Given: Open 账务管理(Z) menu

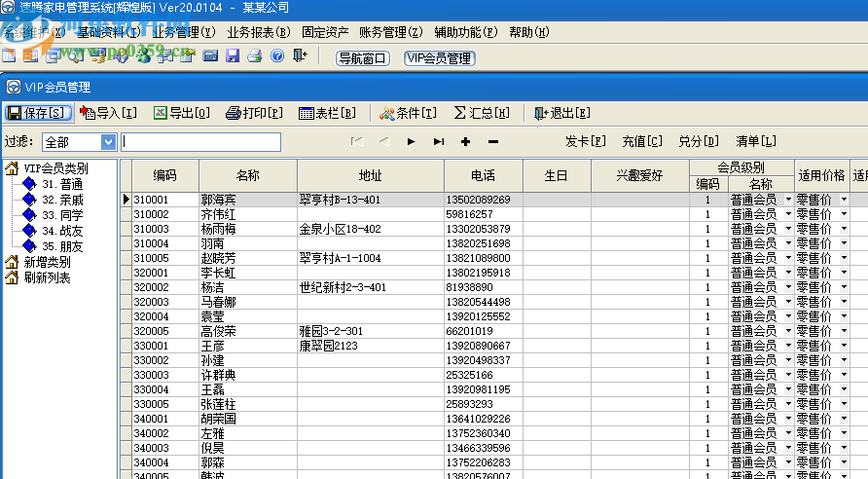Looking at the screenshot, I should (391, 33).
